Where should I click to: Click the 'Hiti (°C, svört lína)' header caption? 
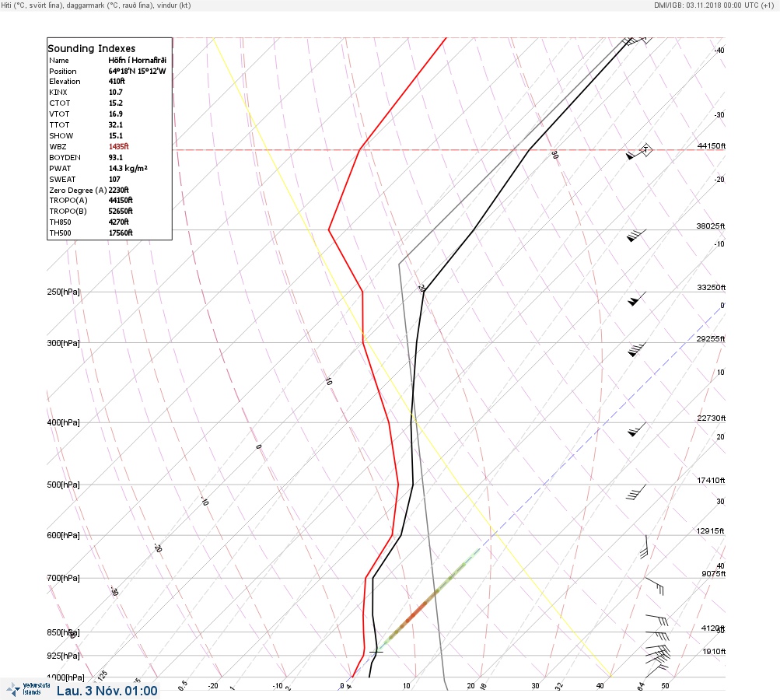[33, 5]
